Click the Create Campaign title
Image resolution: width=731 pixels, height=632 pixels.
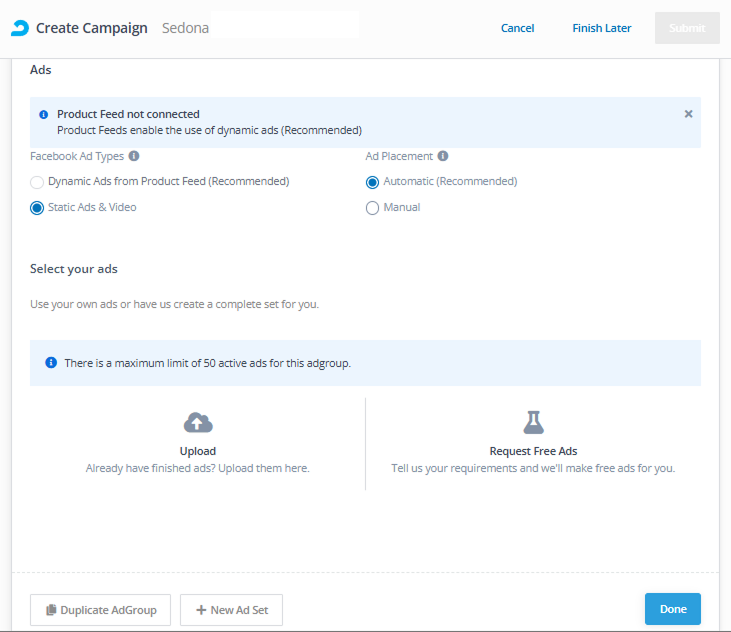tap(92, 28)
